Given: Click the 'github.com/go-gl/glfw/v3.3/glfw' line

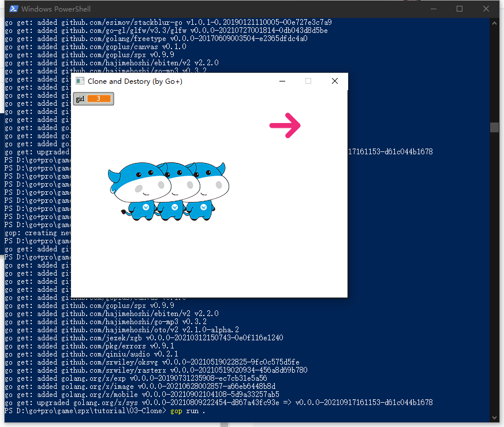Looking at the screenshot, I should point(166,31).
